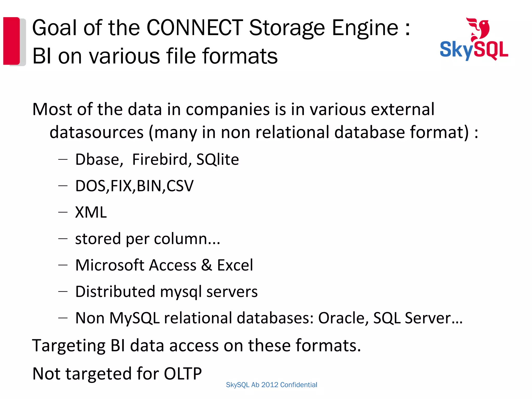Click the 'SkySQL Ab 2012 Confidential' footer
The height and width of the screenshot is (399, 532).
pyautogui.click(x=271, y=385)
